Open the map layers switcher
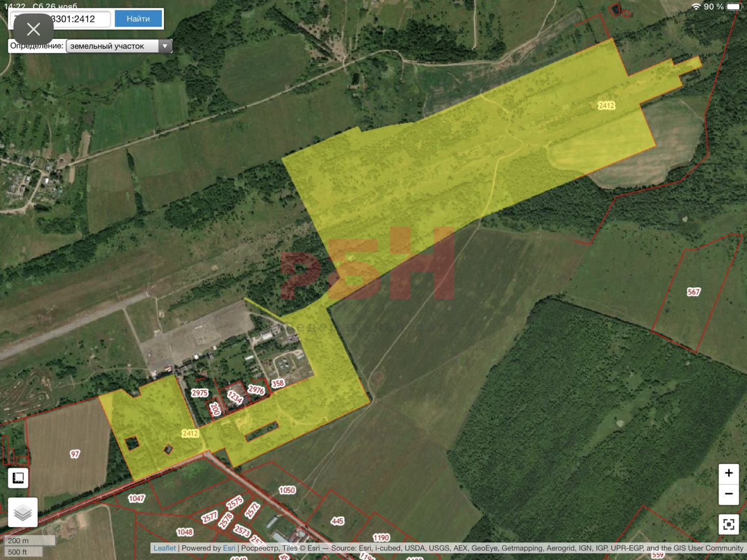747x560 pixels. pos(23,512)
